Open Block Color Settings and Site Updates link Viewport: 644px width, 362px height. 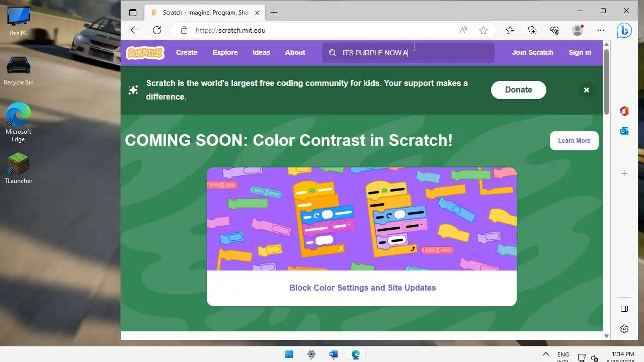pyautogui.click(x=362, y=288)
